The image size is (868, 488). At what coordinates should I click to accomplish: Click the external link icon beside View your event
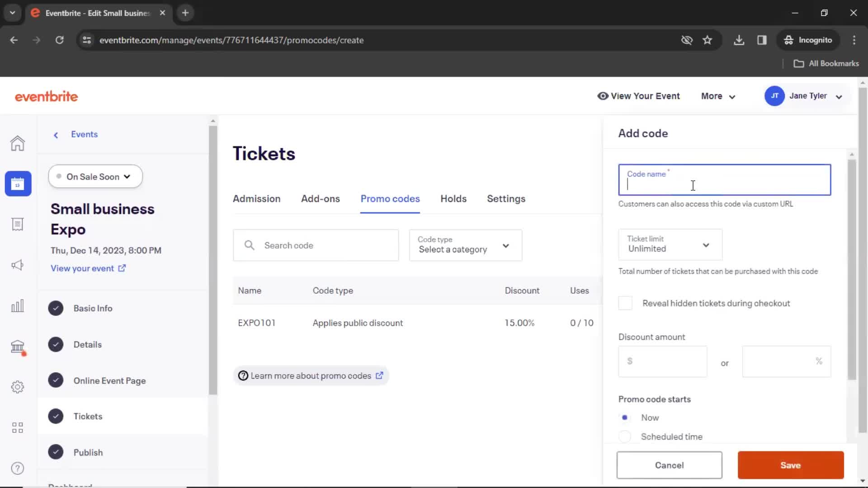pyautogui.click(x=122, y=268)
